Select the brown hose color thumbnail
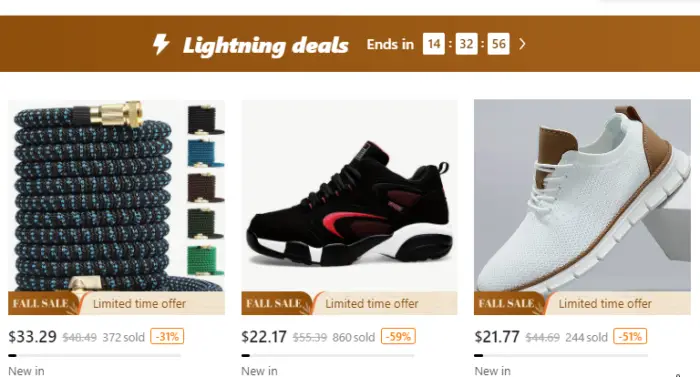The width and height of the screenshot is (700, 377). click(x=205, y=188)
